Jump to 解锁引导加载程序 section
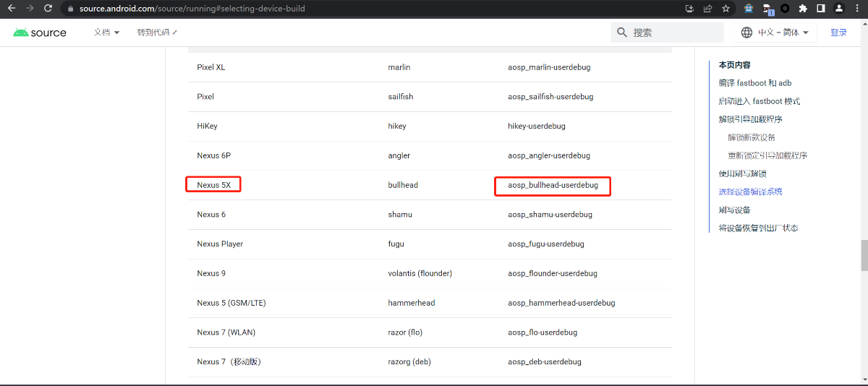This screenshot has width=868, height=386. [x=750, y=119]
